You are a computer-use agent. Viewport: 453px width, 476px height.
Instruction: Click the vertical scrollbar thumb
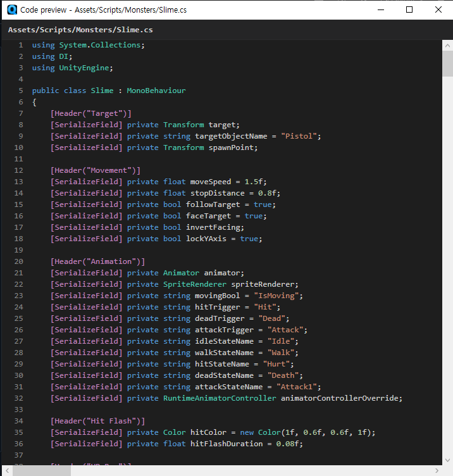click(447, 64)
